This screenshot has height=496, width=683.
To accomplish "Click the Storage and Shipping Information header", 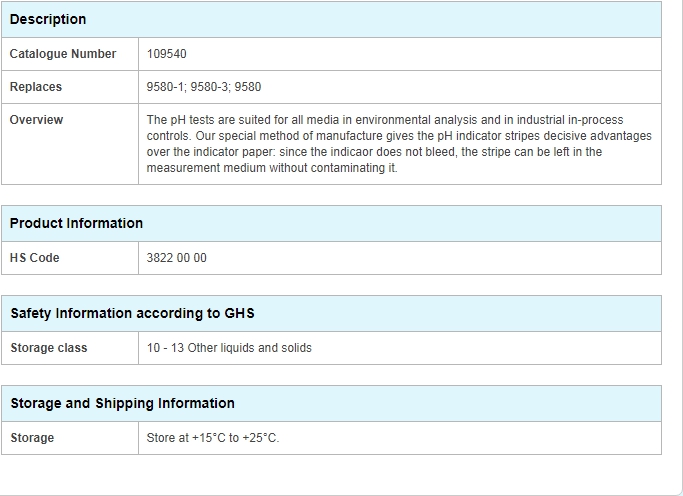I will pyautogui.click(x=331, y=403).
